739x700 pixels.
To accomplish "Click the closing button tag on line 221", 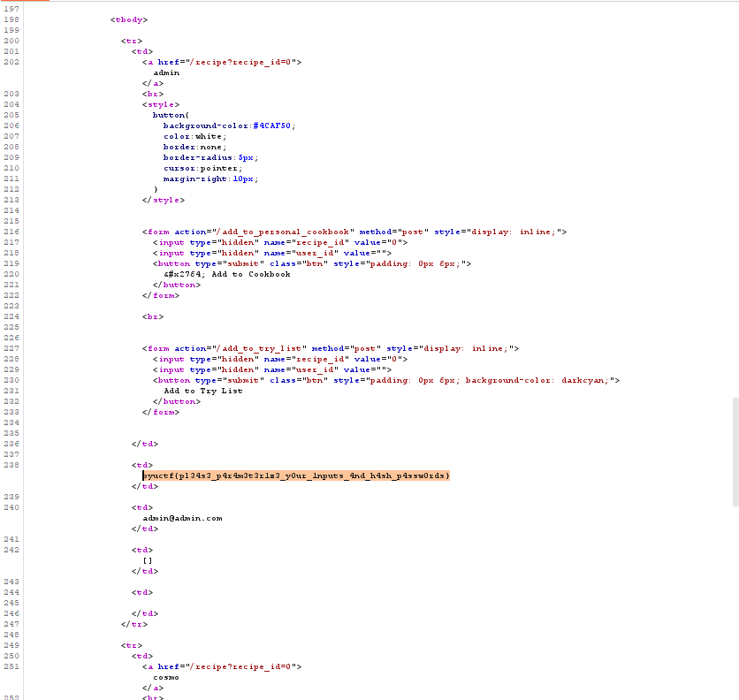I will (x=177, y=285).
